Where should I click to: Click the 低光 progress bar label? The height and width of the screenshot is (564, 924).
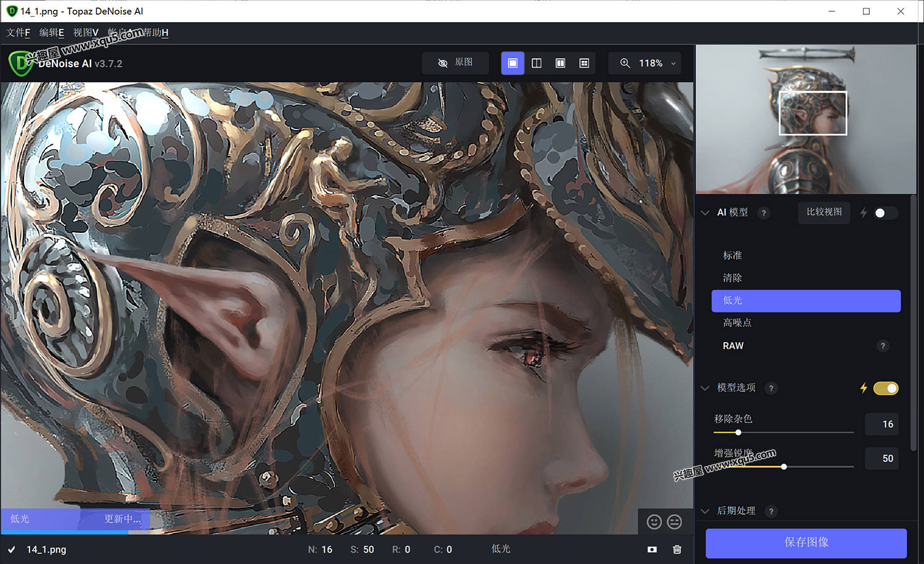coord(20,519)
